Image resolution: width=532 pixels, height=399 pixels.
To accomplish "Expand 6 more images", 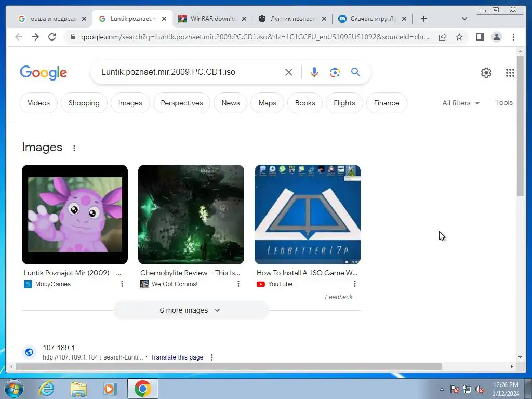I will 191,310.
